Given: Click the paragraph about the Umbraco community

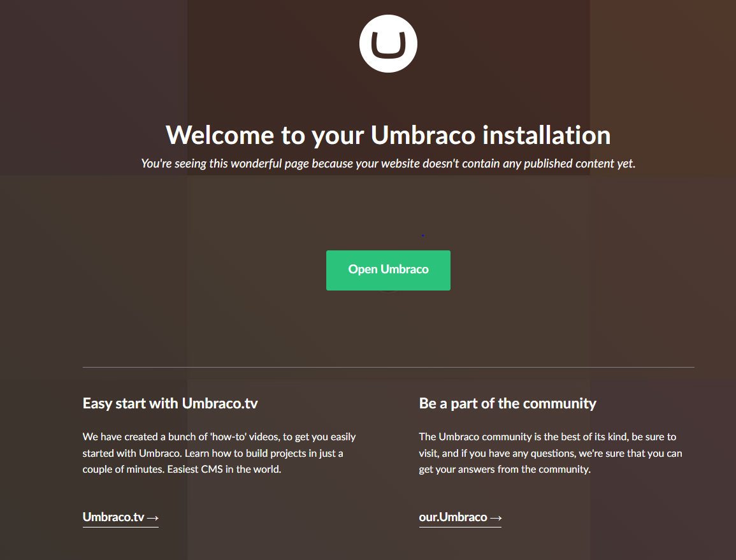Looking at the screenshot, I should tap(551, 453).
